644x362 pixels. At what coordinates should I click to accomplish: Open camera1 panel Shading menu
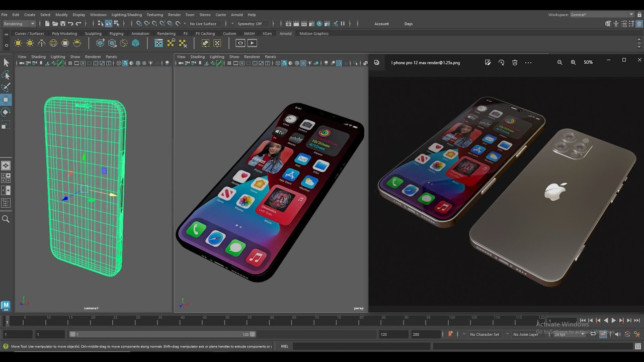point(38,57)
